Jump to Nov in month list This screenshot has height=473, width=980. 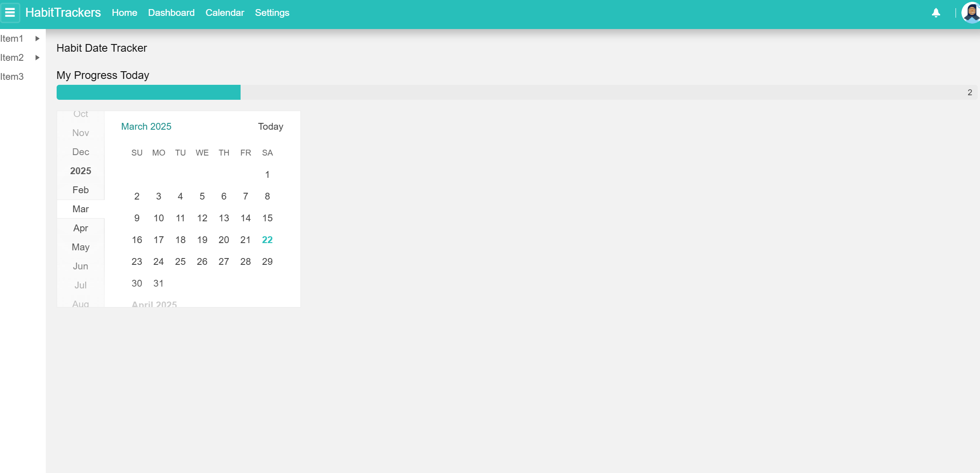click(81, 133)
